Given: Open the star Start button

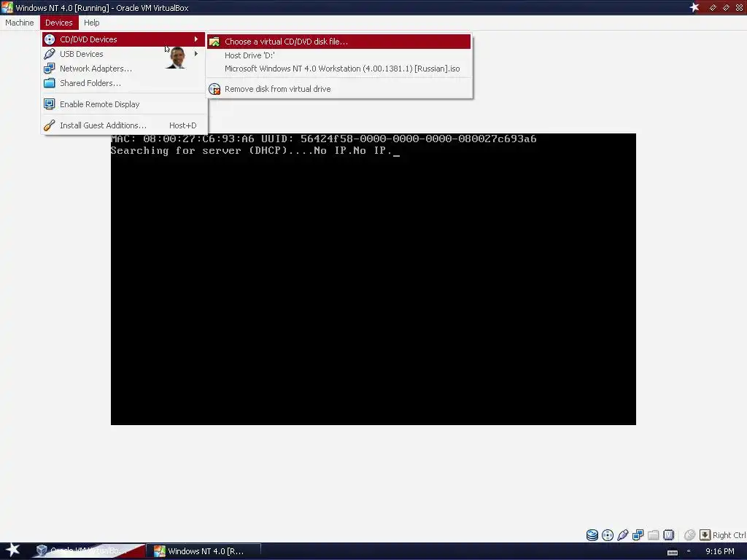Looking at the screenshot, I should click(12, 551).
